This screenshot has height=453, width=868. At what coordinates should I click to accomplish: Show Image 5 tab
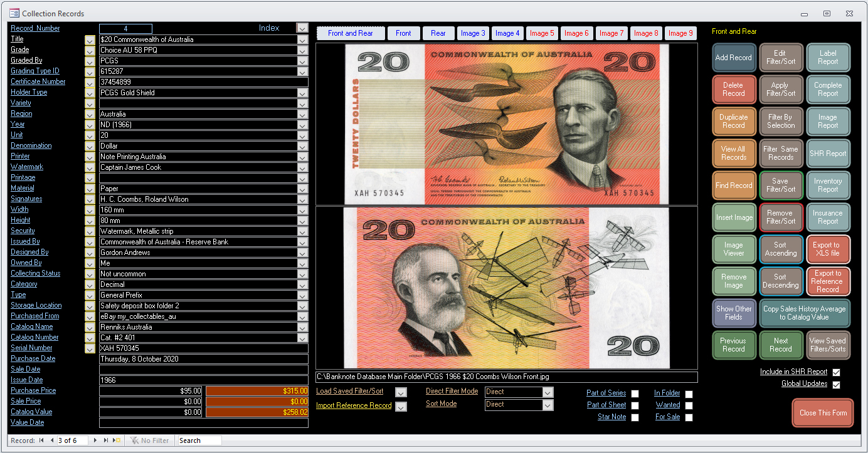point(542,33)
